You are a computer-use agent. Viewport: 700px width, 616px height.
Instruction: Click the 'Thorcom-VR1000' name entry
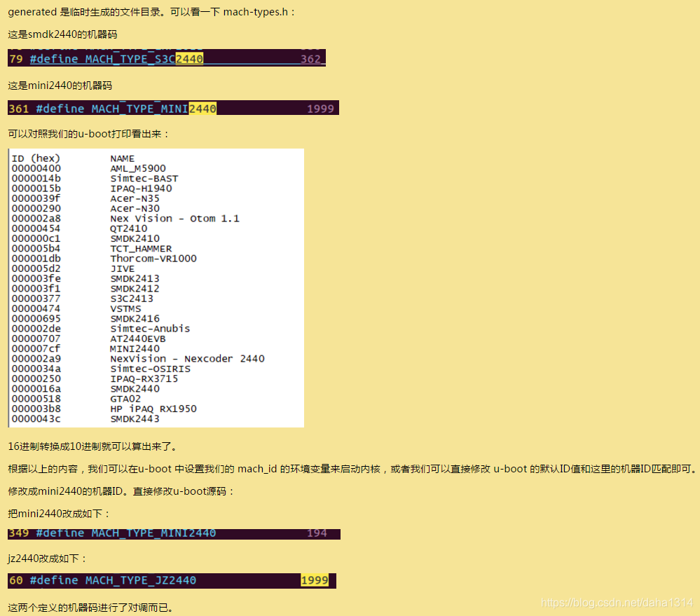point(153,259)
